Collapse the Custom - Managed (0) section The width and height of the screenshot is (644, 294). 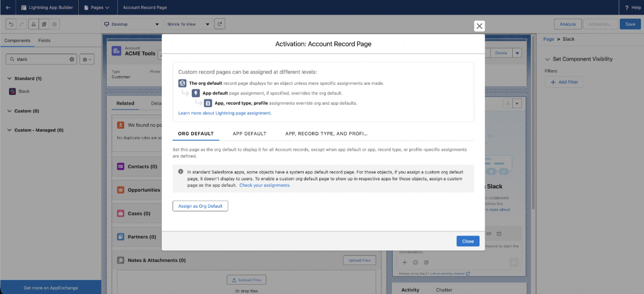click(x=10, y=130)
